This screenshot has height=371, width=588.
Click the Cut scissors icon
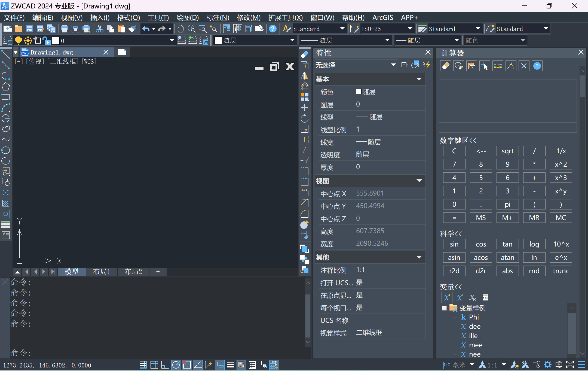[x=100, y=29]
